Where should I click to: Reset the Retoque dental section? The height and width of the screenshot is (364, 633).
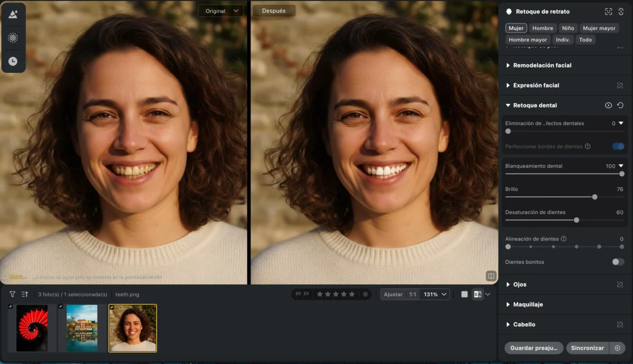point(620,106)
